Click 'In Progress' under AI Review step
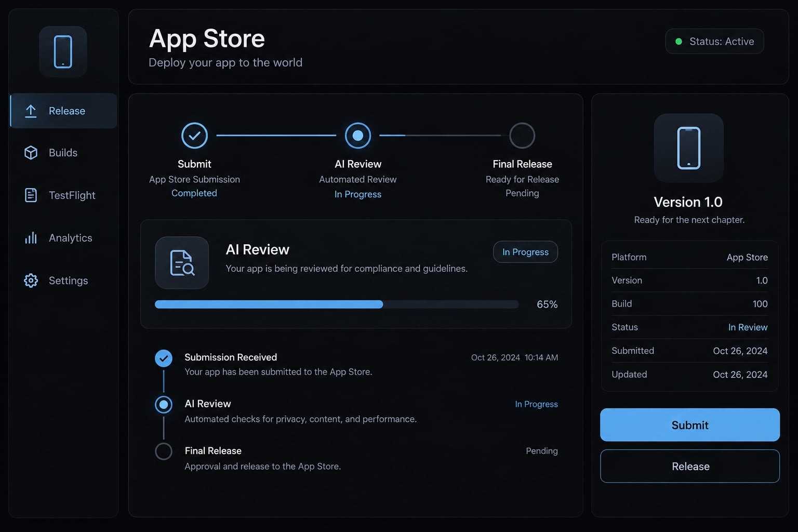 click(x=358, y=194)
